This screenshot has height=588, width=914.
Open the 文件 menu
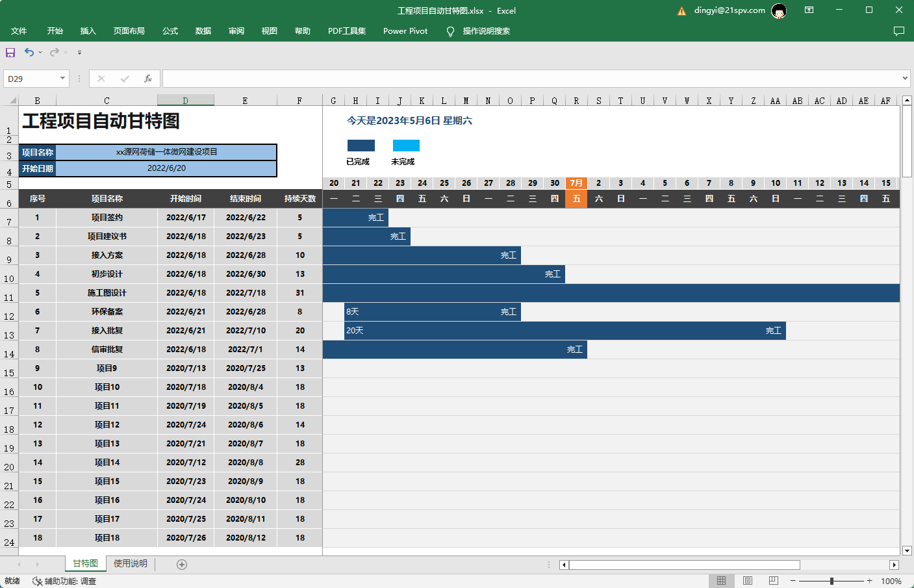(19, 31)
